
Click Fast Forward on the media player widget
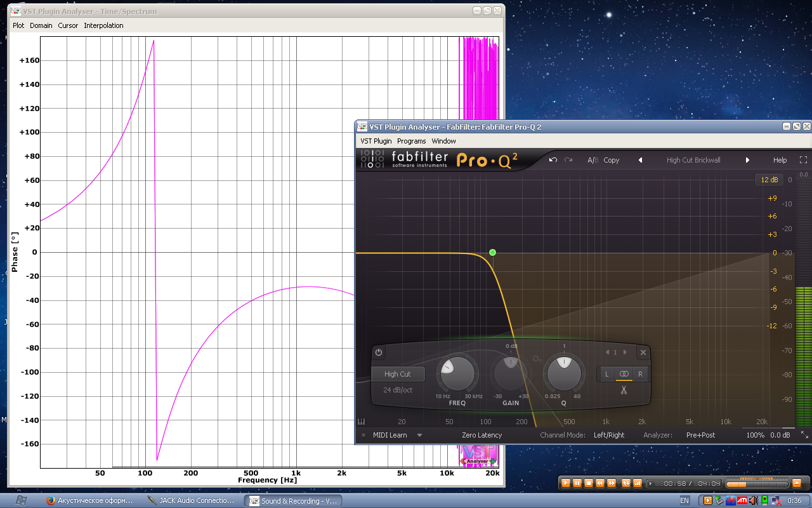612,483
